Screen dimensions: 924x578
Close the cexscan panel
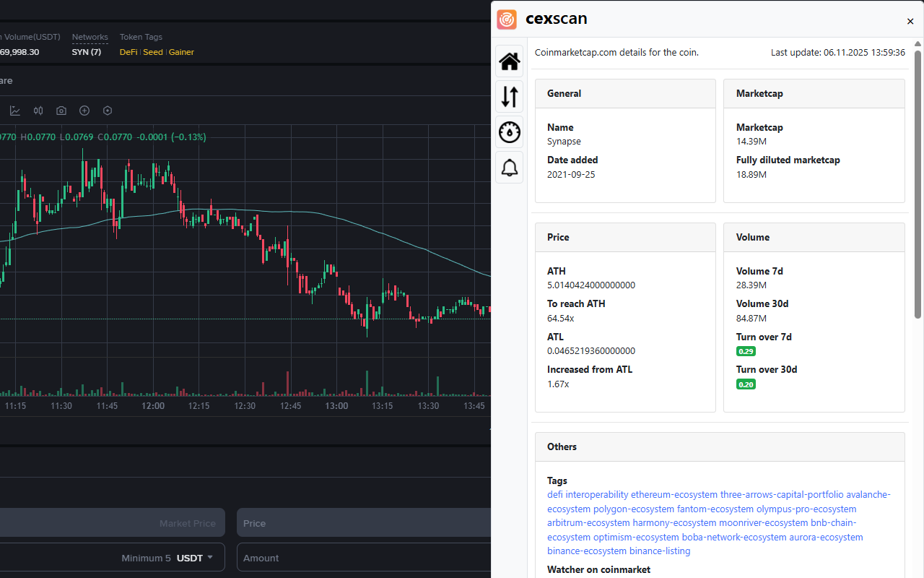click(910, 22)
